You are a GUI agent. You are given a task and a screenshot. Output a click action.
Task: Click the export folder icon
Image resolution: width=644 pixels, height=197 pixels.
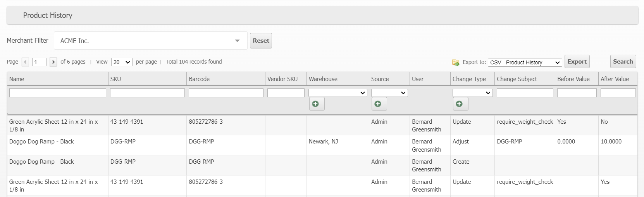(456, 62)
